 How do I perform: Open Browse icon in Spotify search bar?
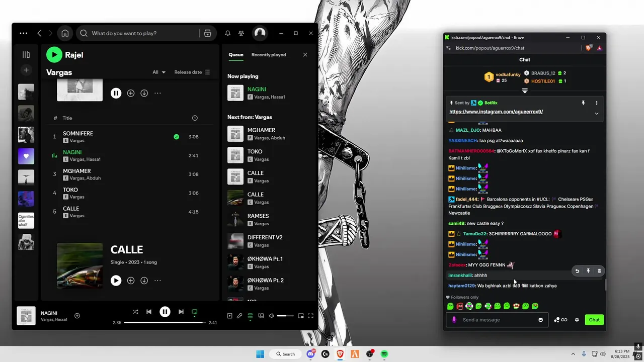(207, 33)
